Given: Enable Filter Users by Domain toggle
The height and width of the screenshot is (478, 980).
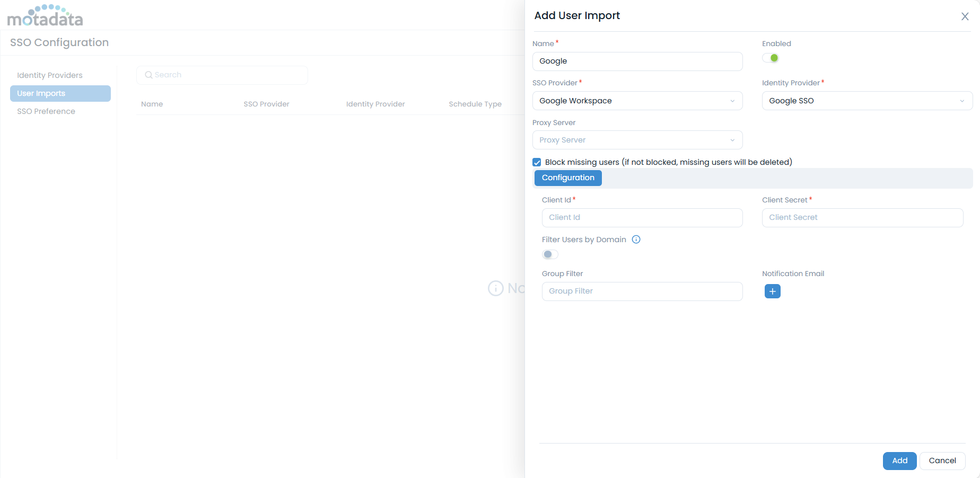Looking at the screenshot, I should click(x=550, y=254).
